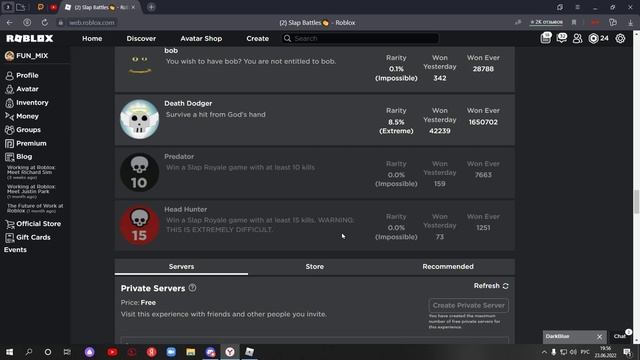The image size is (640, 360).
Task: Open the Home nav link
Action: pos(92,38)
